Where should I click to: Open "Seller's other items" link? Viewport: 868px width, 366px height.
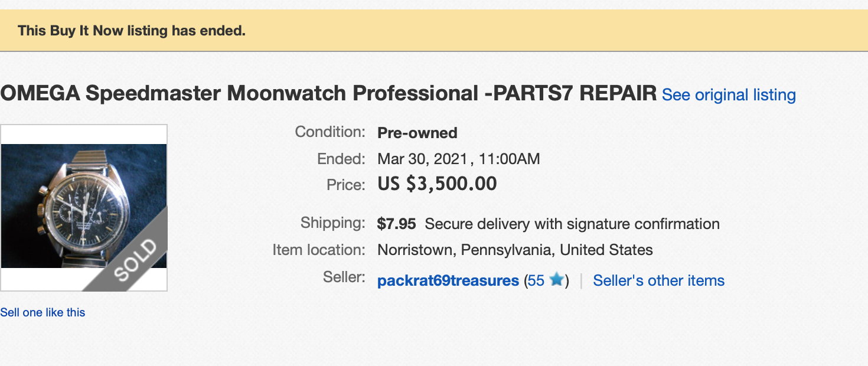[658, 280]
